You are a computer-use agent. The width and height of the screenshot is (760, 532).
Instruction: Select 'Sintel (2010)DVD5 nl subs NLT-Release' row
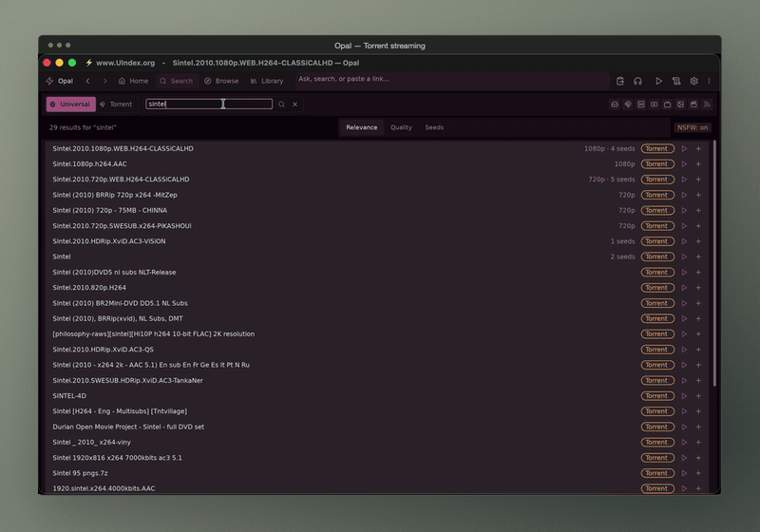pos(378,273)
